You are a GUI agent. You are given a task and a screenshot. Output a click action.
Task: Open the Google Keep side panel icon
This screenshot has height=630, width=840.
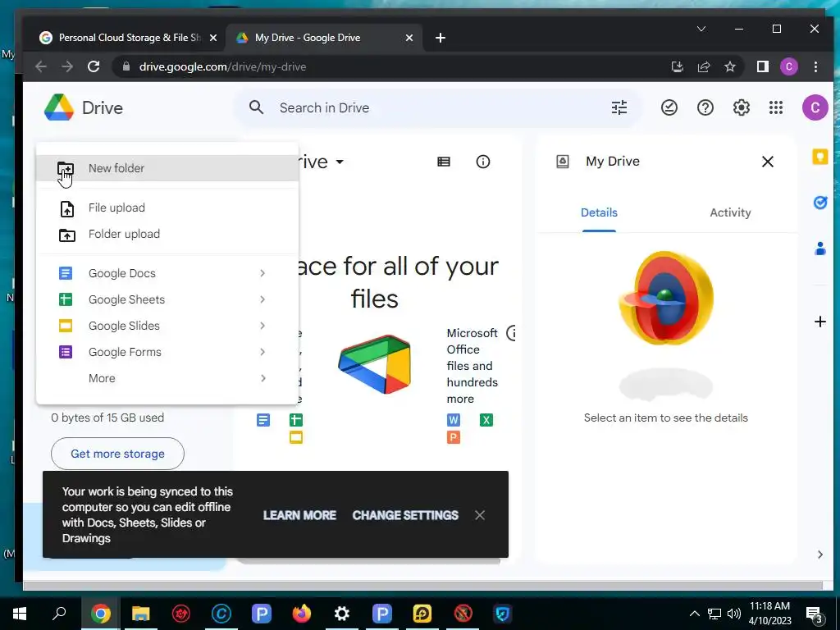[x=820, y=157]
